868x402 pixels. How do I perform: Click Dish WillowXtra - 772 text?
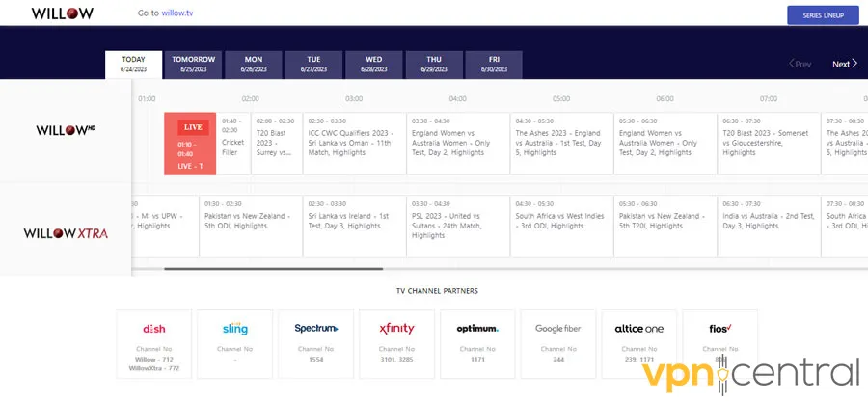coord(154,368)
